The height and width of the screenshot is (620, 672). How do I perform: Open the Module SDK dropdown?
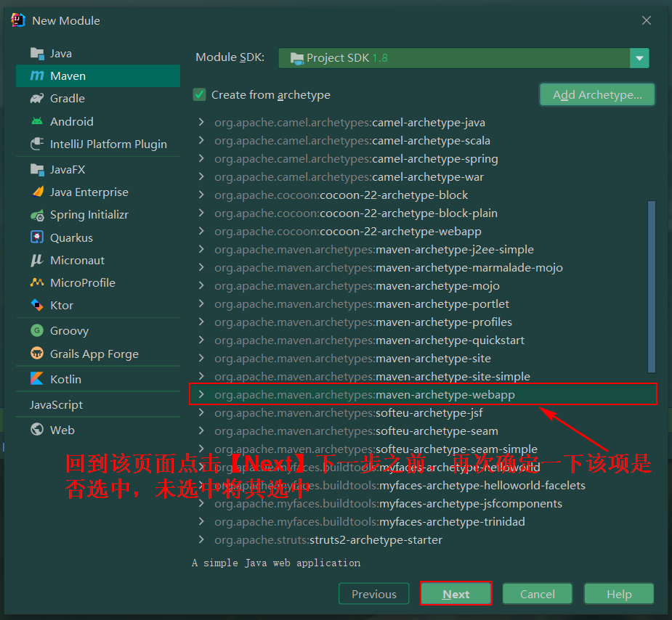point(639,58)
